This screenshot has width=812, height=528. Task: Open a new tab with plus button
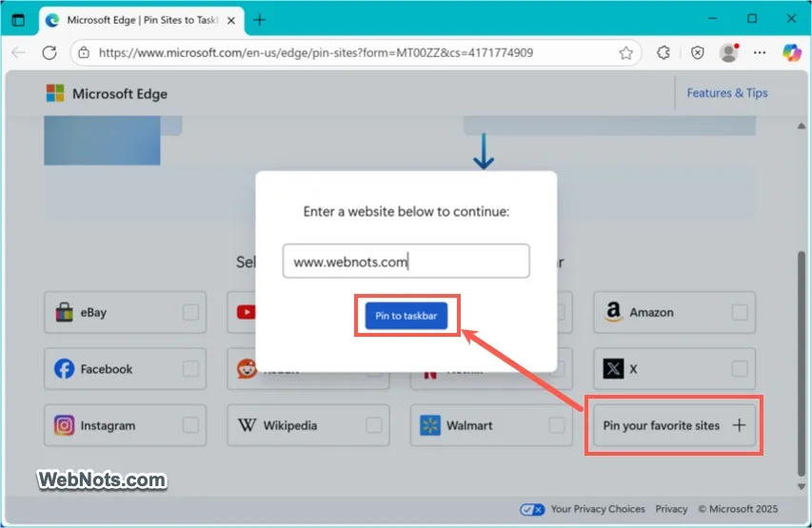click(x=260, y=19)
